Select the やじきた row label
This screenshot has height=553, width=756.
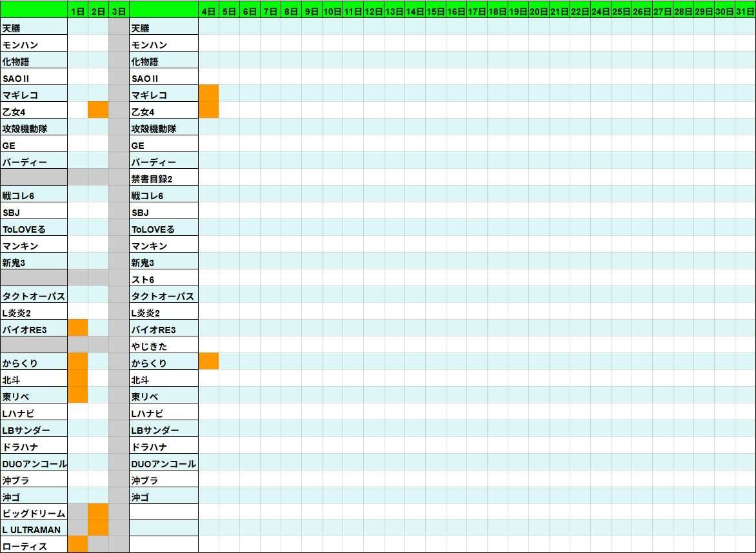tap(164, 344)
